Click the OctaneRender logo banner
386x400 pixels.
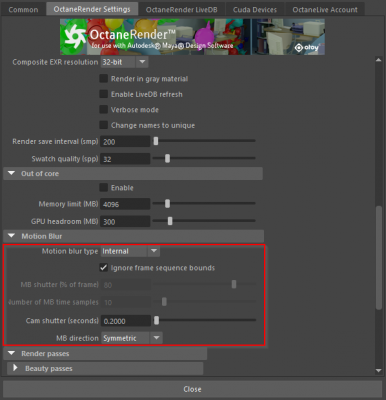click(x=192, y=37)
